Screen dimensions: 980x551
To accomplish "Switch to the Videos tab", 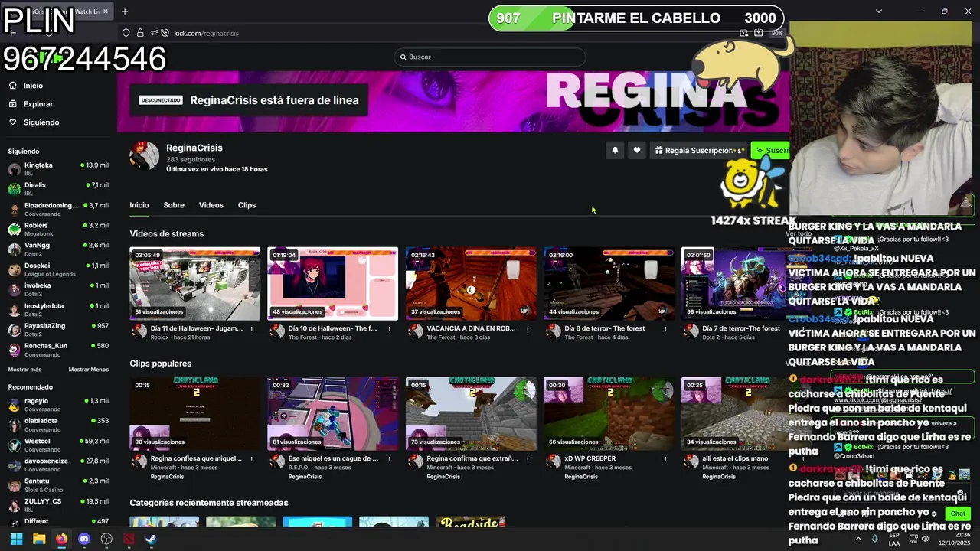I will point(211,205).
